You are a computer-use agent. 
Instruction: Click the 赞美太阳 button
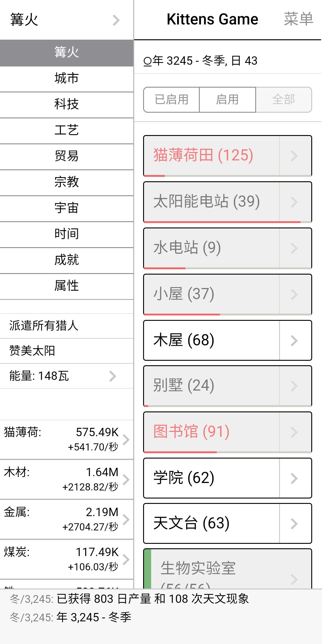click(32, 351)
